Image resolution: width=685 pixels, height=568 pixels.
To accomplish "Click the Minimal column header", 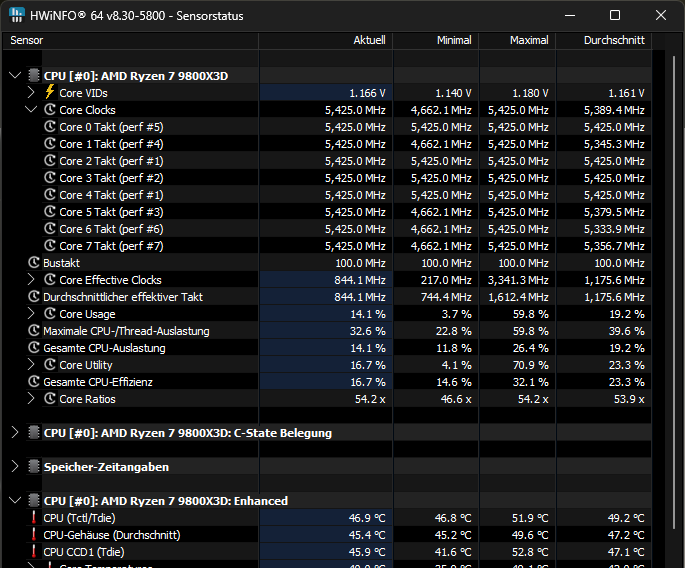I will (x=436, y=40).
